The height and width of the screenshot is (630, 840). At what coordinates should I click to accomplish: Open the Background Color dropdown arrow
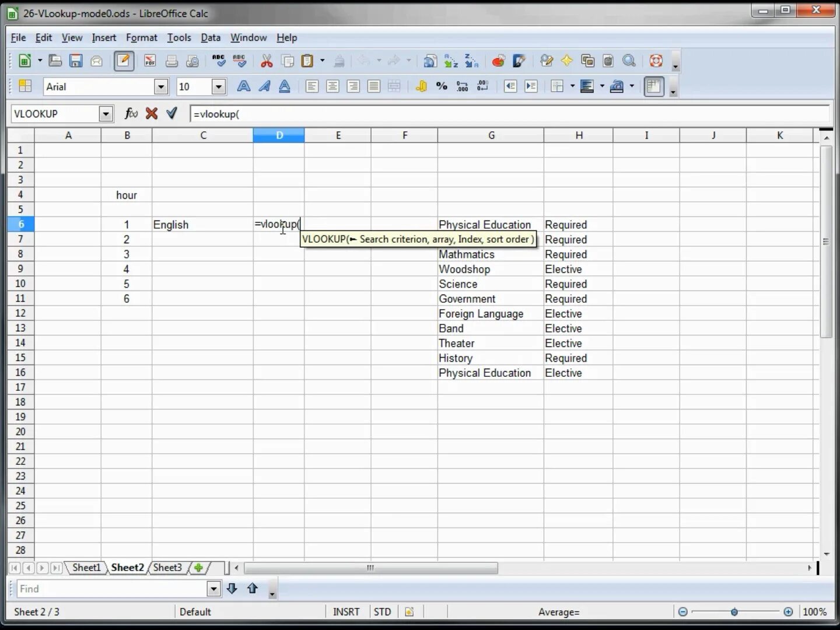602,86
